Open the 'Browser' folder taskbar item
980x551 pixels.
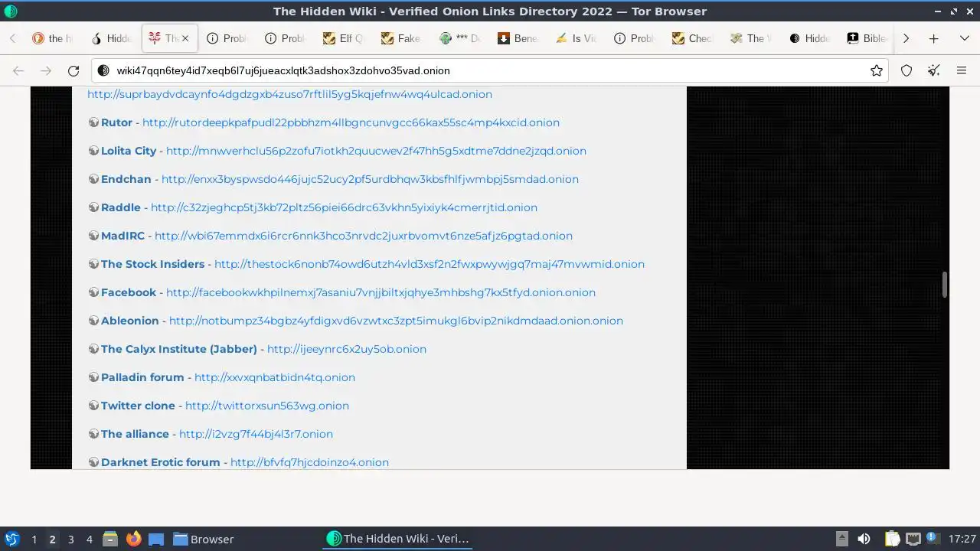pos(203,539)
